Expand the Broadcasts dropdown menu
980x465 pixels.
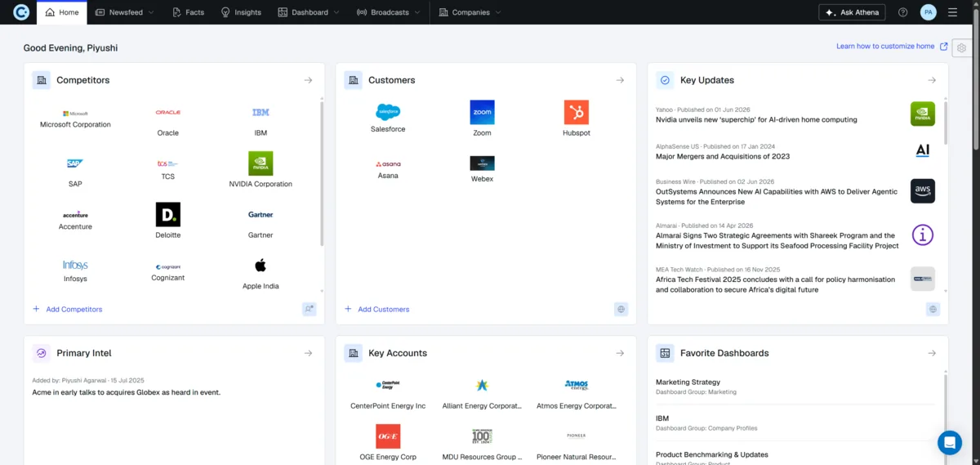coord(389,12)
